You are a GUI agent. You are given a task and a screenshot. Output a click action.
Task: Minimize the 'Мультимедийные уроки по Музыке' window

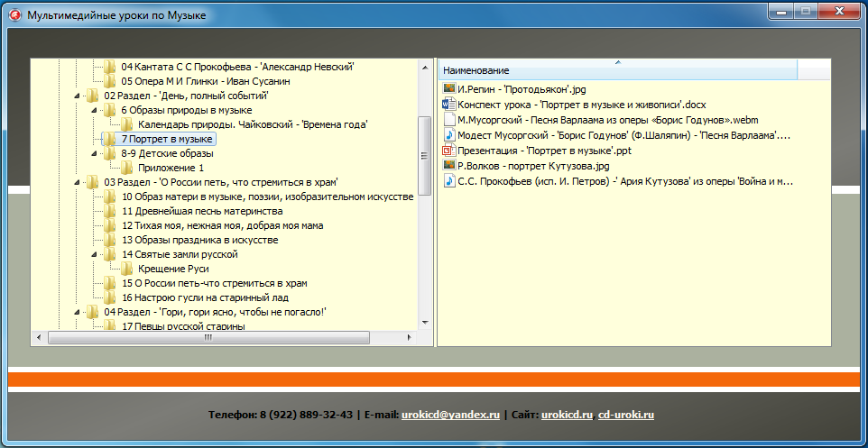coord(782,11)
